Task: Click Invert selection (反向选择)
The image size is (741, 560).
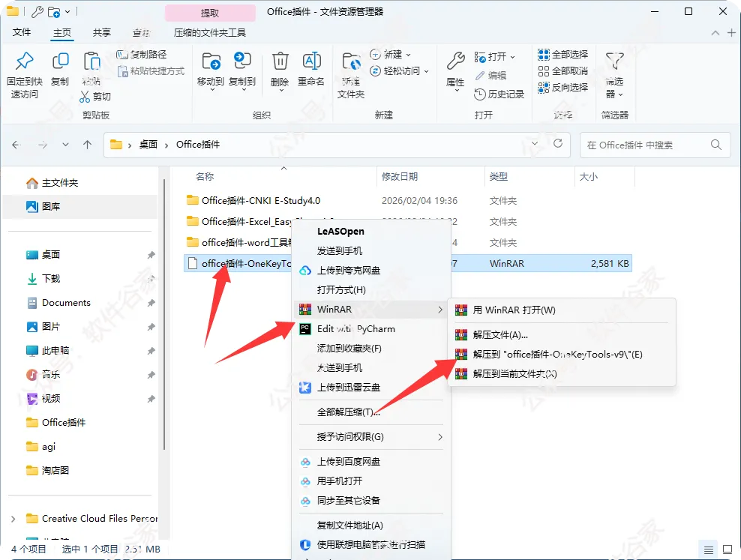Action: coord(562,88)
